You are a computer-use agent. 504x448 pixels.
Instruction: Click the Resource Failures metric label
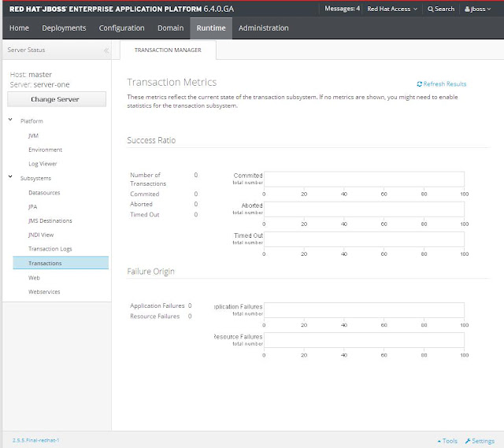click(x=154, y=317)
